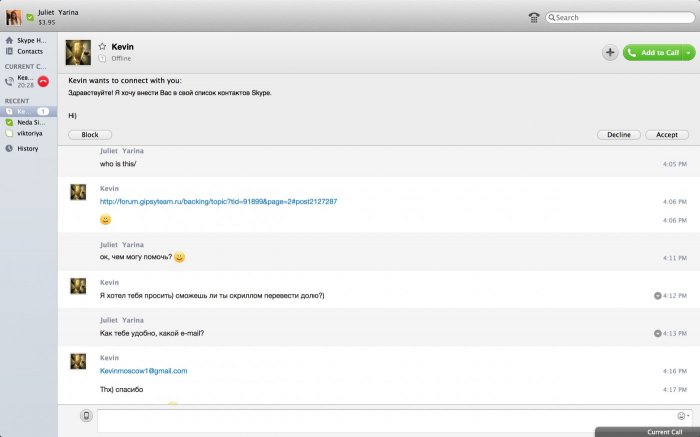Click the edited-message icon beside 4:12 PM

[657, 295]
